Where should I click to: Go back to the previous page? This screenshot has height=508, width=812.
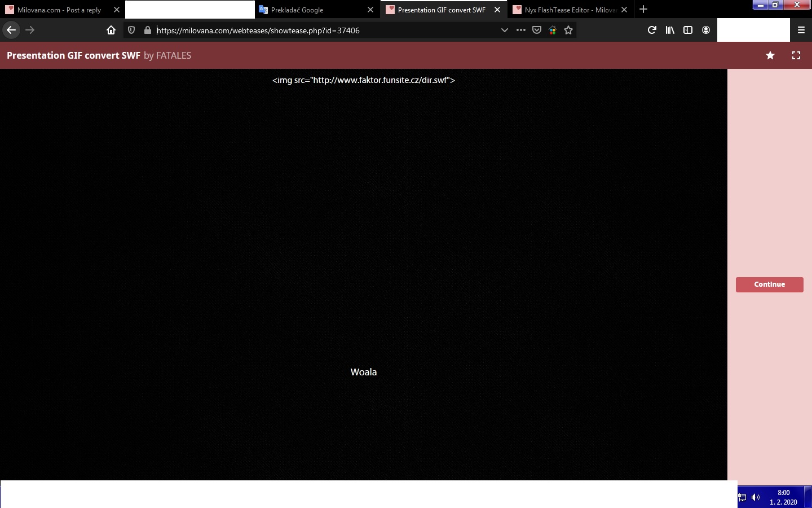pyautogui.click(x=11, y=30)
